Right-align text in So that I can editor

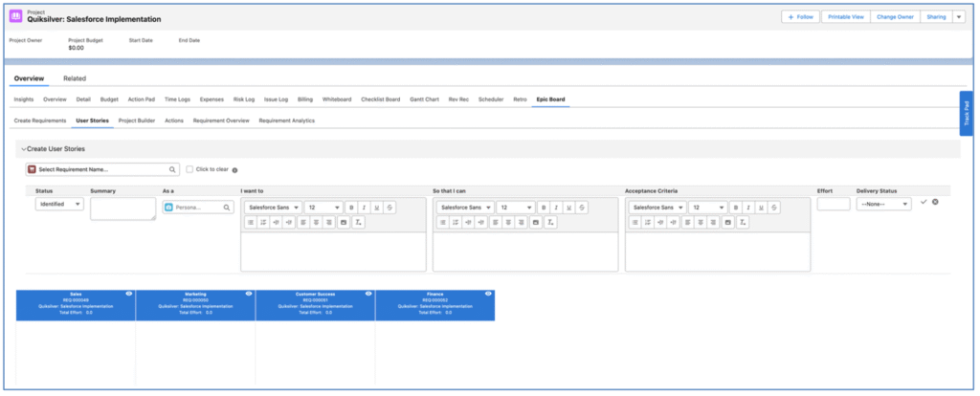tap(522, 222)
